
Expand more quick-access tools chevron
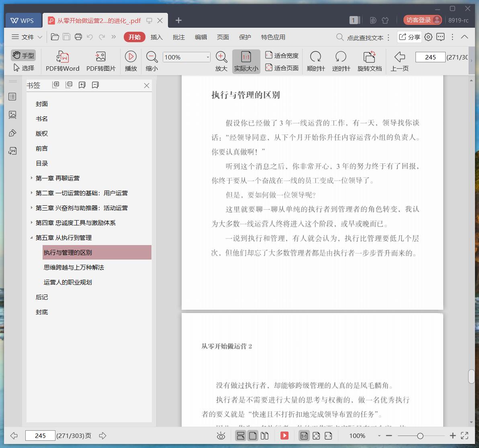coord(114,37)
